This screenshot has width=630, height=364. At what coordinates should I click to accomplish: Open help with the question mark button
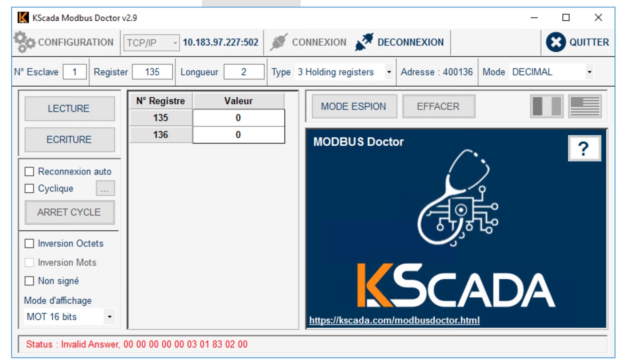[x=584, y=149]
